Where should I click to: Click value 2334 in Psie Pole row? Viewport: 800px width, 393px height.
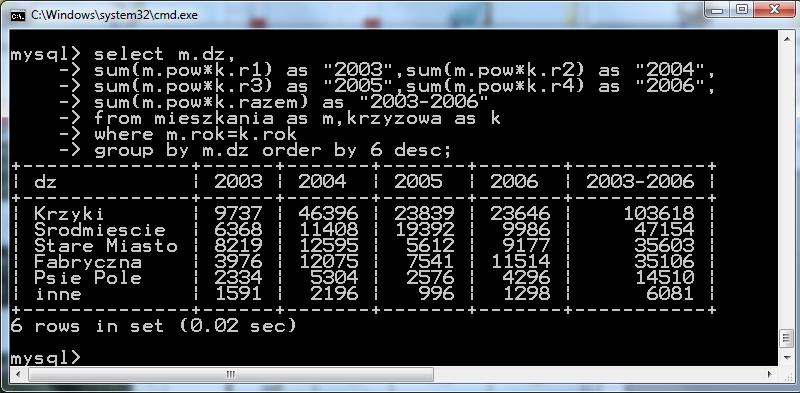[x=238, y=278]
